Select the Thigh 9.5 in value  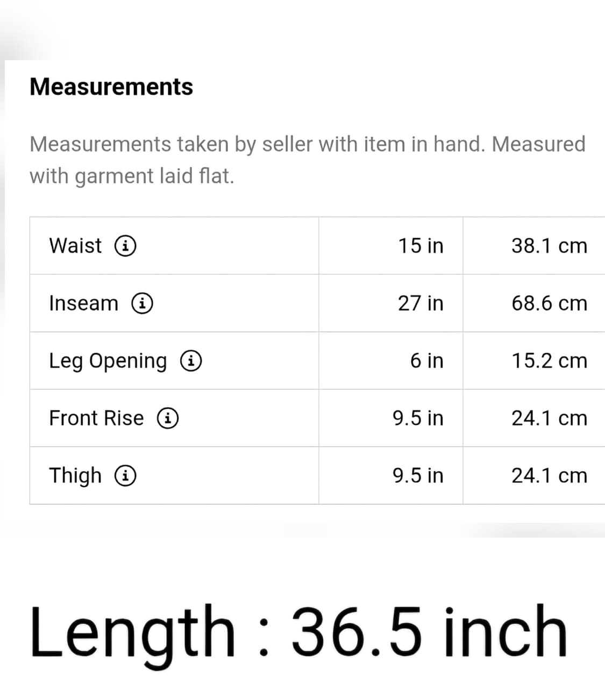pyautogui.click(x=418, y=476)
